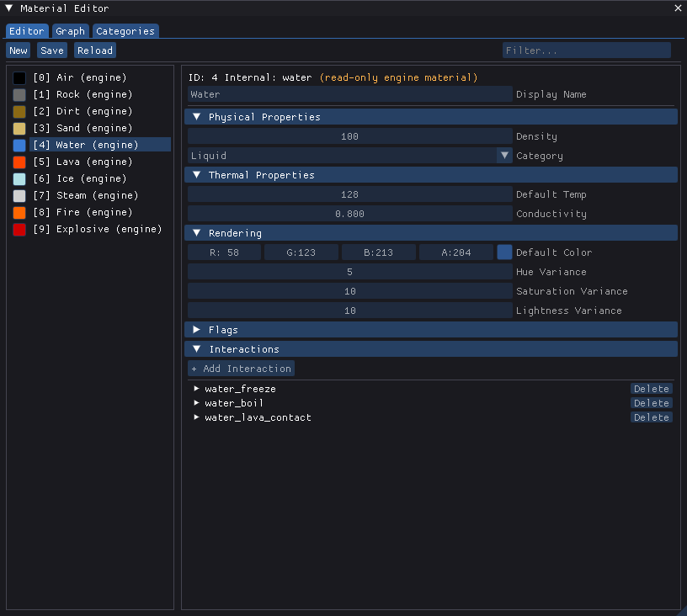The height and width of the screenshot is (616, 687).
Task: Expand the water_lava_contact interaction
Action: (x=196, y=417)
